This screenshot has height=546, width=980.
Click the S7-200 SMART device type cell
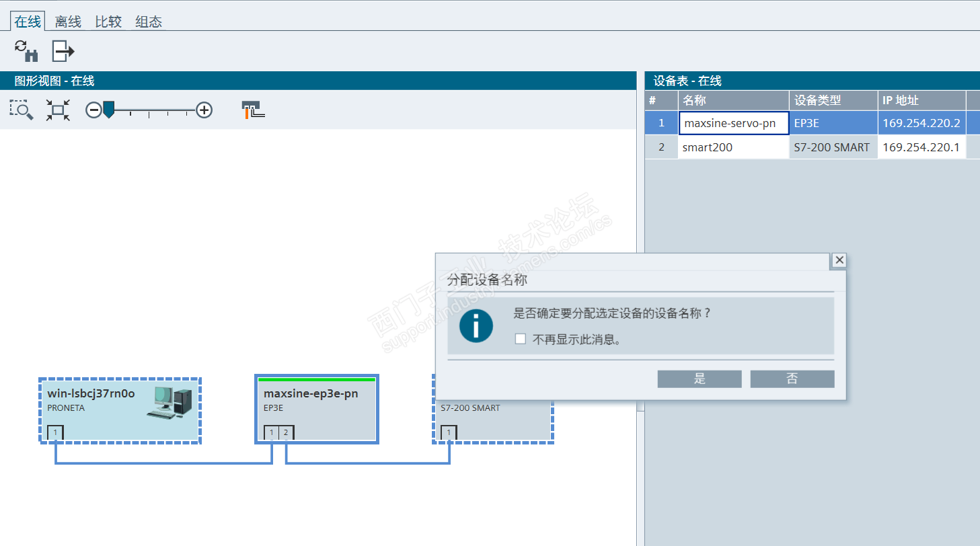pyautogui.click(x=833, y=147)
